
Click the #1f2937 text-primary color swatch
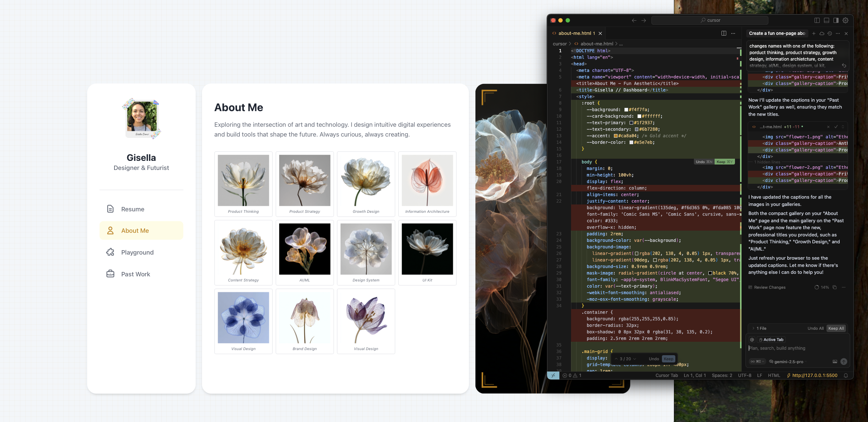point(631,123)
